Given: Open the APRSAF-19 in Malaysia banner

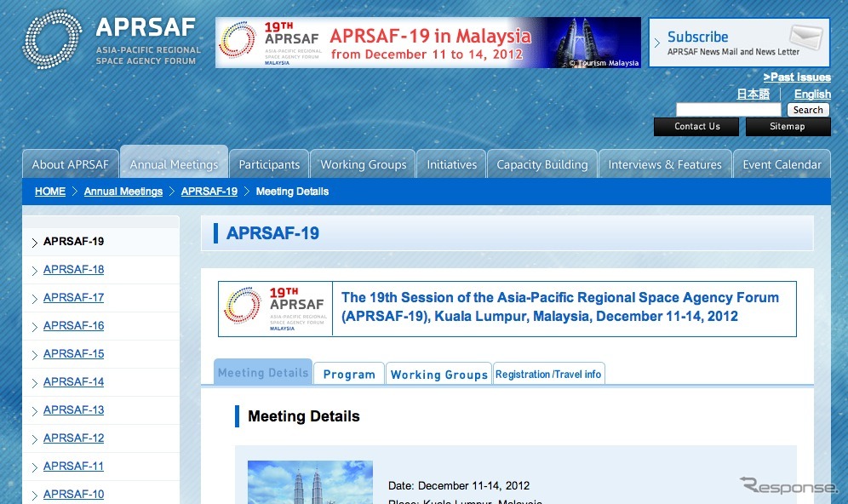Looking at the screenshot, I should (427, 43).
